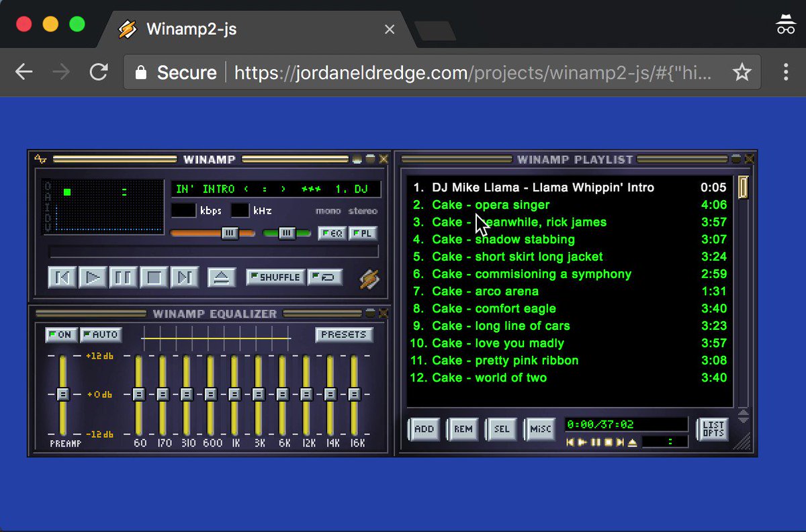Toggle windowshade mode on the Equalizer window
Screen dimensions: 806x532
point(370,314)
